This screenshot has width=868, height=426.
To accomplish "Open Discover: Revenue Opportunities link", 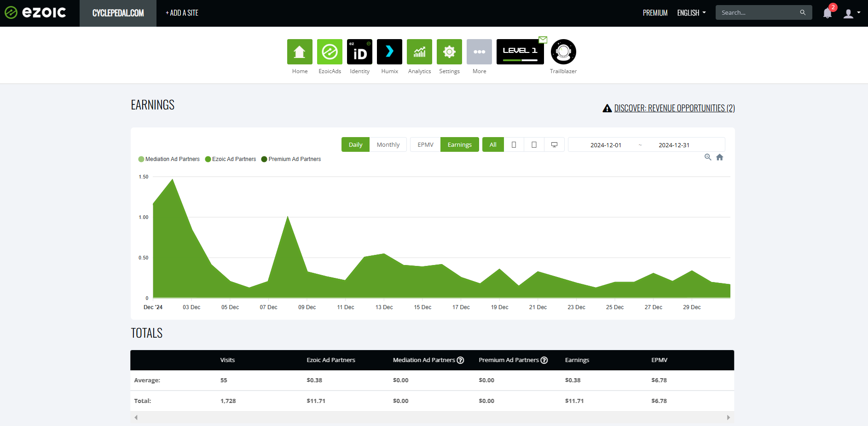I will [x=674, y=108].
